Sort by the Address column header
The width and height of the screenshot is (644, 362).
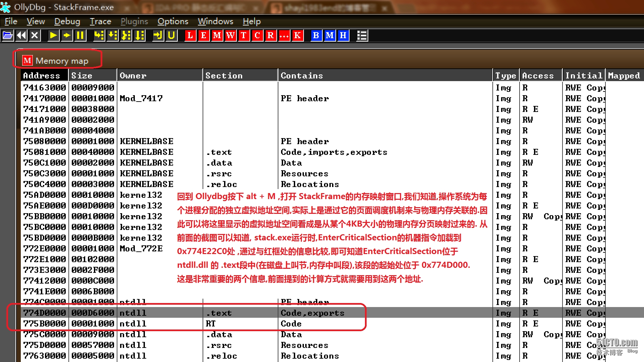(x=45, y=75)
